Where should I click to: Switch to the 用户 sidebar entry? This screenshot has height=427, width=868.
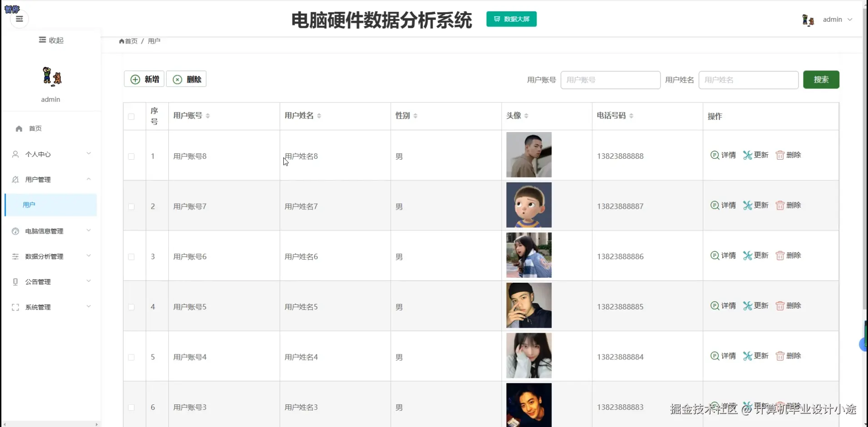point(29,205)
